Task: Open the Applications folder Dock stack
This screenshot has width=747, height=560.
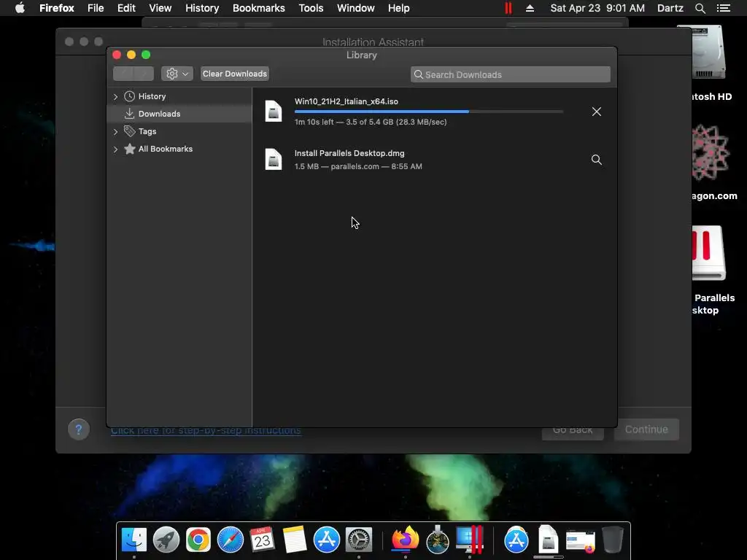Action: point(516,540)
